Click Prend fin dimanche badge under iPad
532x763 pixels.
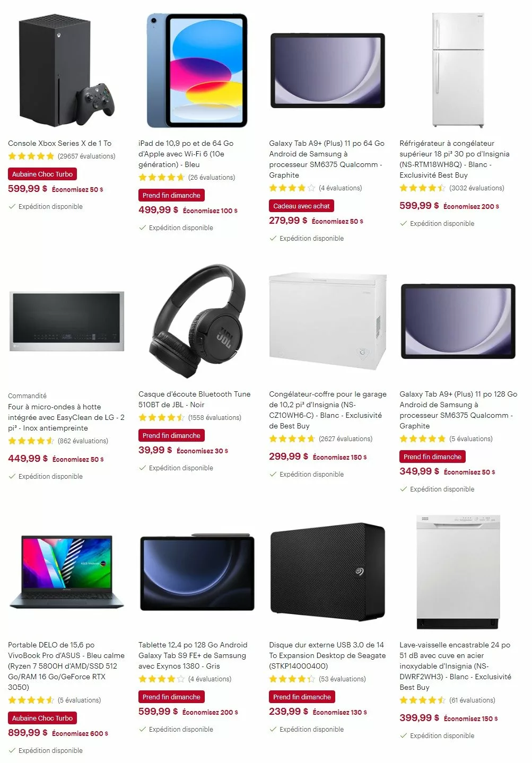click(x=171, y=195)
